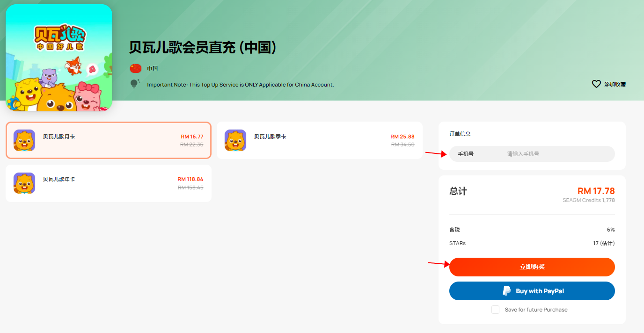Select the 贝瓦儿歌月卡 monthly card option
This screenshot has width=644, height=333.
(x=109, y=140)
